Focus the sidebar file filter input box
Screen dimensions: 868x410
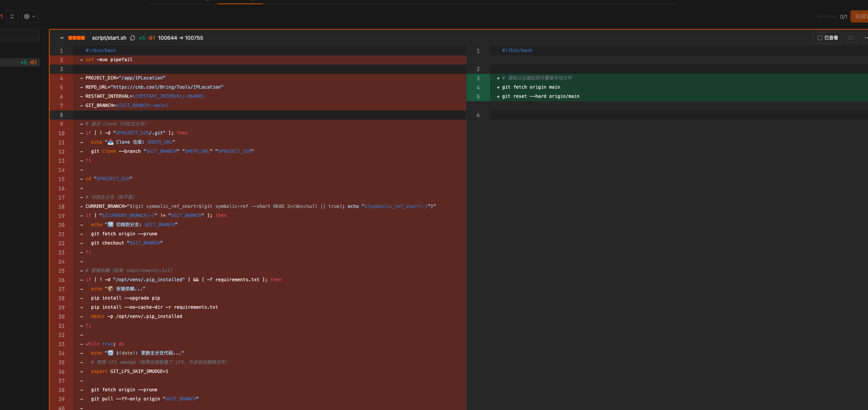[19, 36]
